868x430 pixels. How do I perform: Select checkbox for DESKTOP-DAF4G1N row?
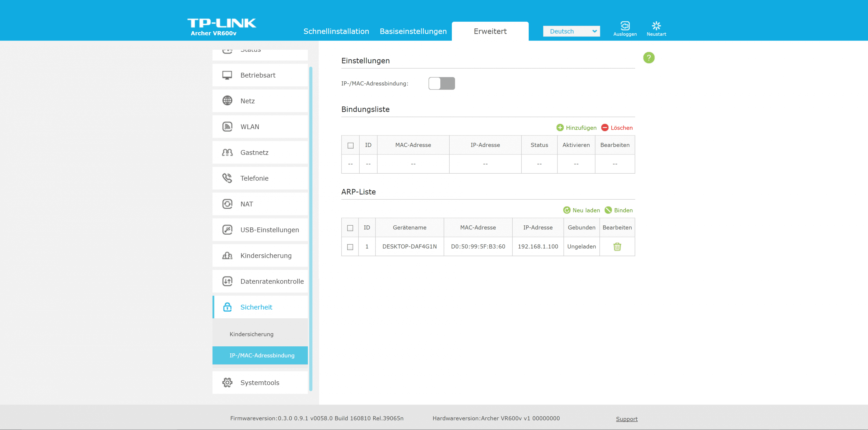pyautogui.click(x=350, y=247)
